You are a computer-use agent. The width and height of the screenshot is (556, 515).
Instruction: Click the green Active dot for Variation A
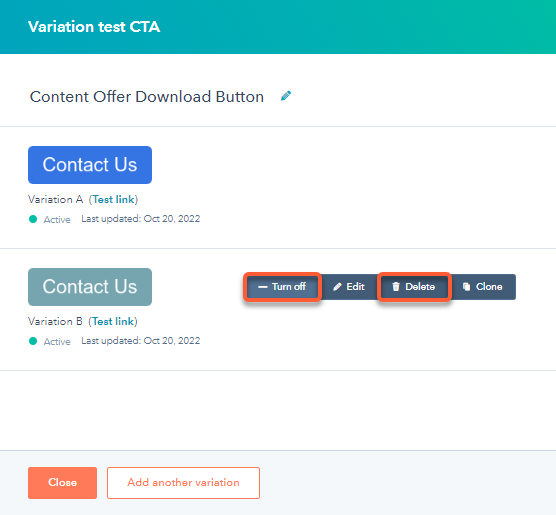click(33, 219)
